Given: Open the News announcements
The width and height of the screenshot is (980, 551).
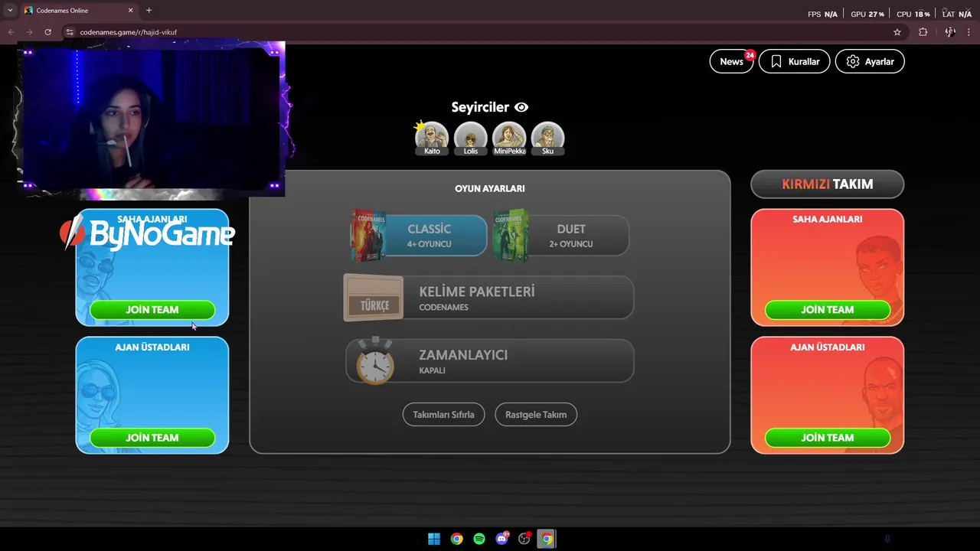Looking at the screenshot, I should (732, 61).
